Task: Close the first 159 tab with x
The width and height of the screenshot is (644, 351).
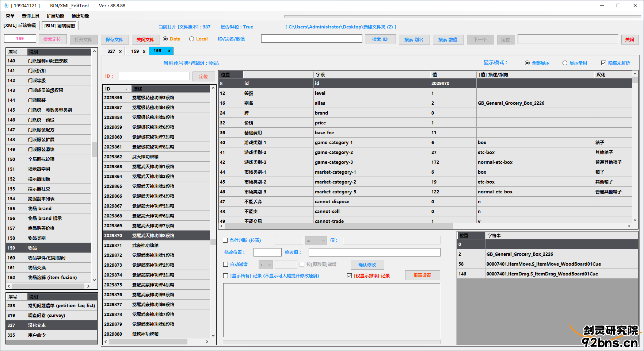Action: [144, 51]
